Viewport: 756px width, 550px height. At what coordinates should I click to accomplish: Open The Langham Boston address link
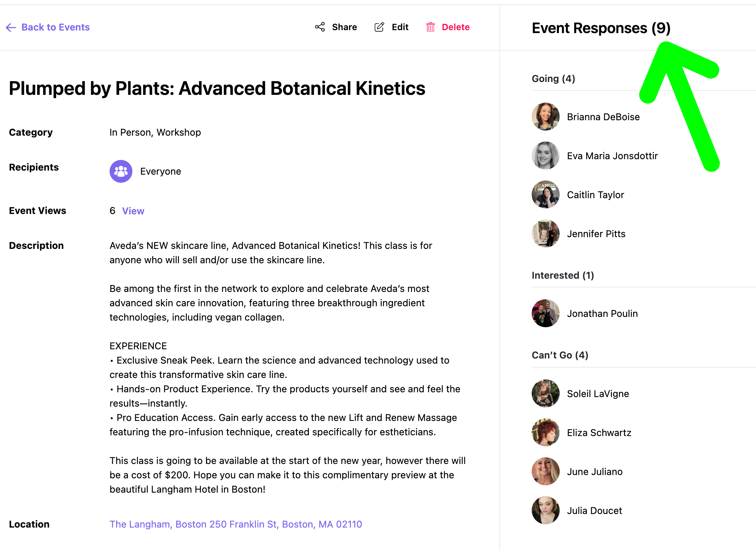tap(236, 524)
